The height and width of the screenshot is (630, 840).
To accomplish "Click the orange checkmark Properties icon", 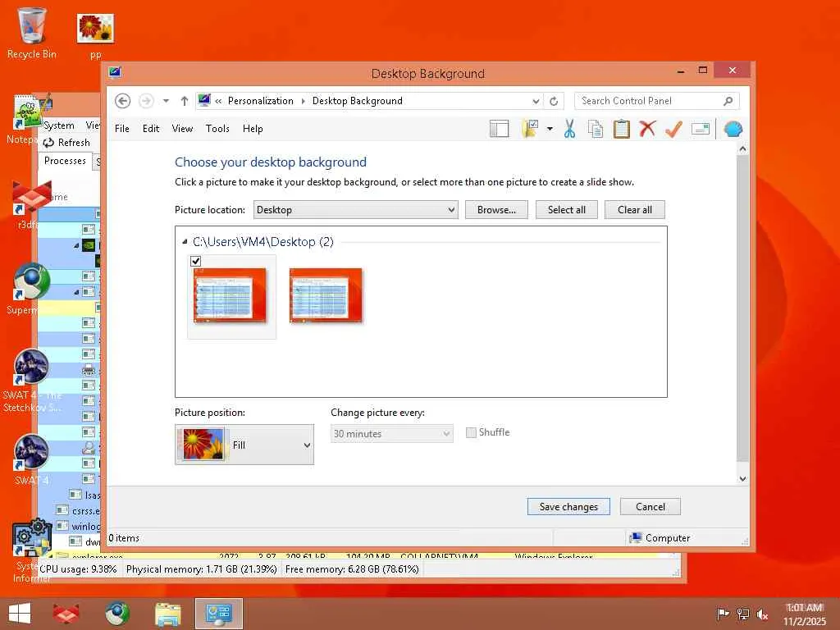I will point(673,129).
